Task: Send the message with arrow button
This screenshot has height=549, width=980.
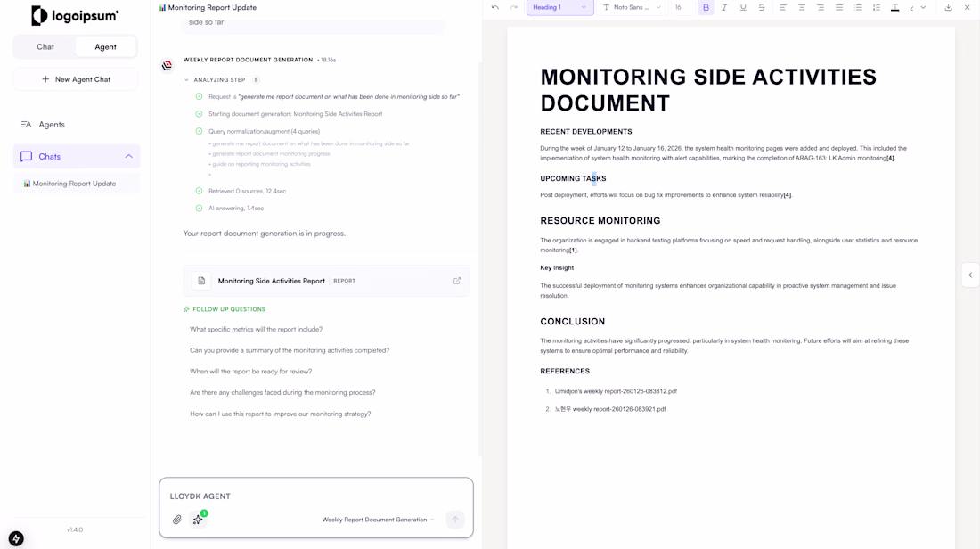Action: pos(455,520)
